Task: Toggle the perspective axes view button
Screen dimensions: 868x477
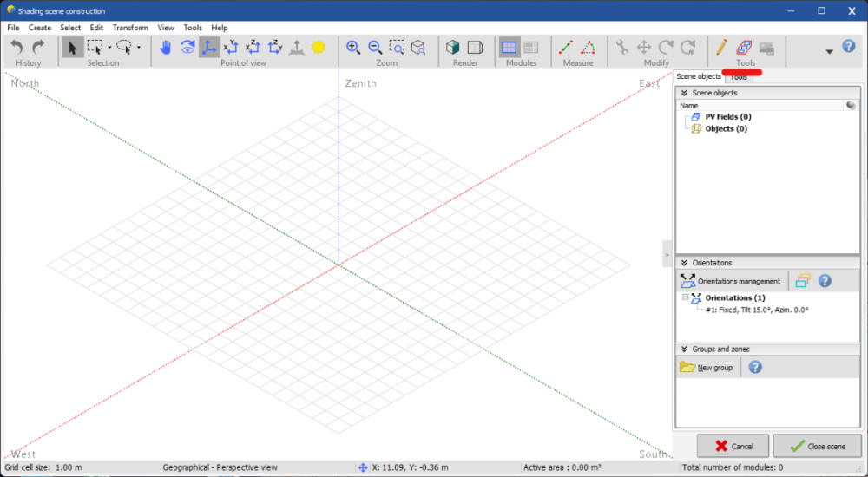Action: click(209, 48)
